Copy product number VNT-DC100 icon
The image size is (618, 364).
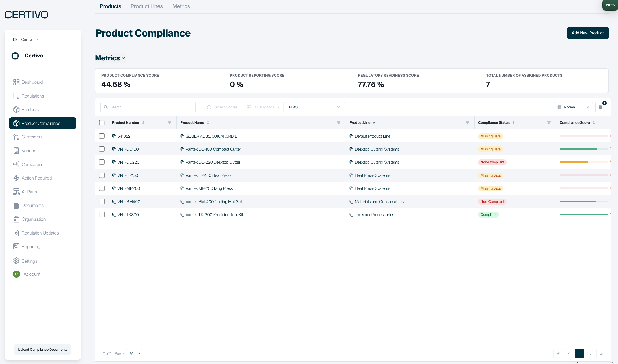coord(114,149)
